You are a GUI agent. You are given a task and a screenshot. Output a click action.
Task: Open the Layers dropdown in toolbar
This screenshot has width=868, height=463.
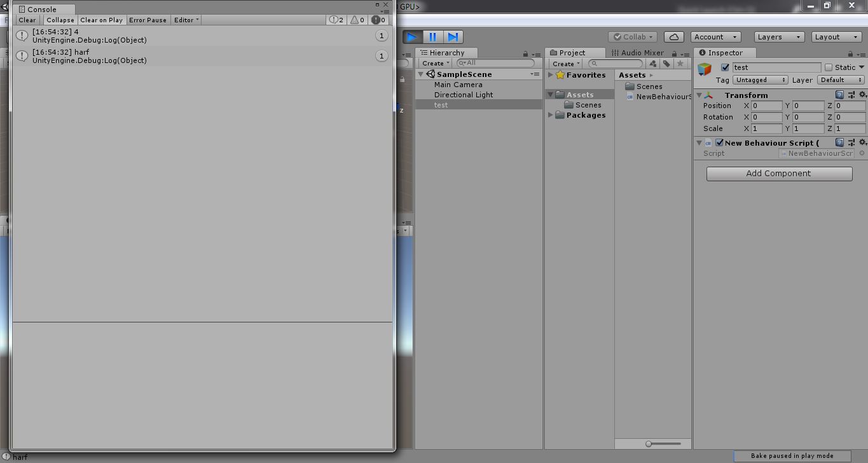pos(780,37)
